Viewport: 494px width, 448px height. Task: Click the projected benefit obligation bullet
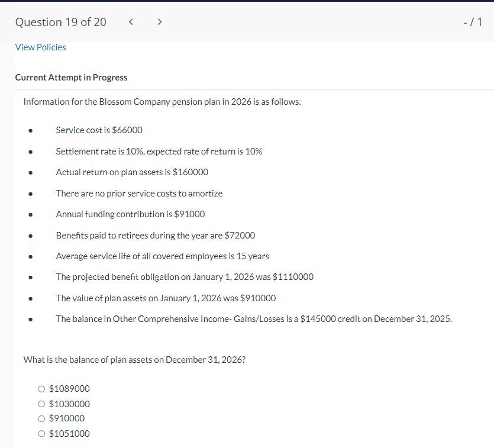pyautogui.click(x=184, y=276)
